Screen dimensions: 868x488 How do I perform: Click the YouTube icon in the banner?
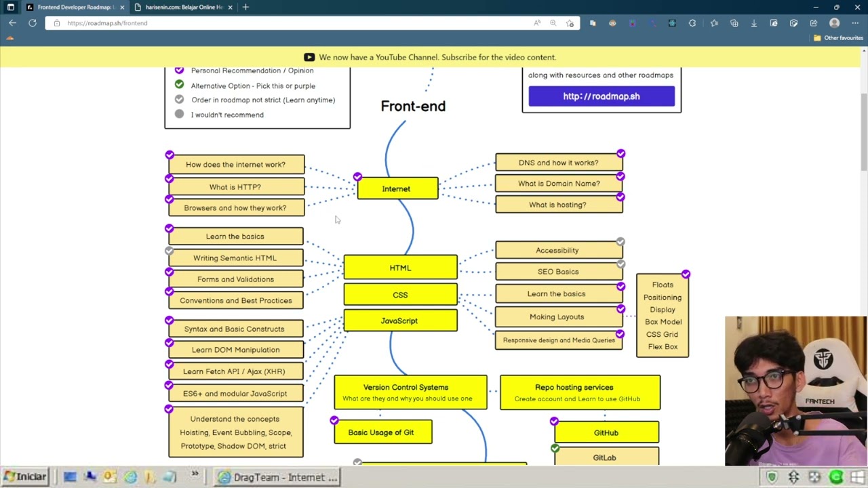click(x=309, y=58)
